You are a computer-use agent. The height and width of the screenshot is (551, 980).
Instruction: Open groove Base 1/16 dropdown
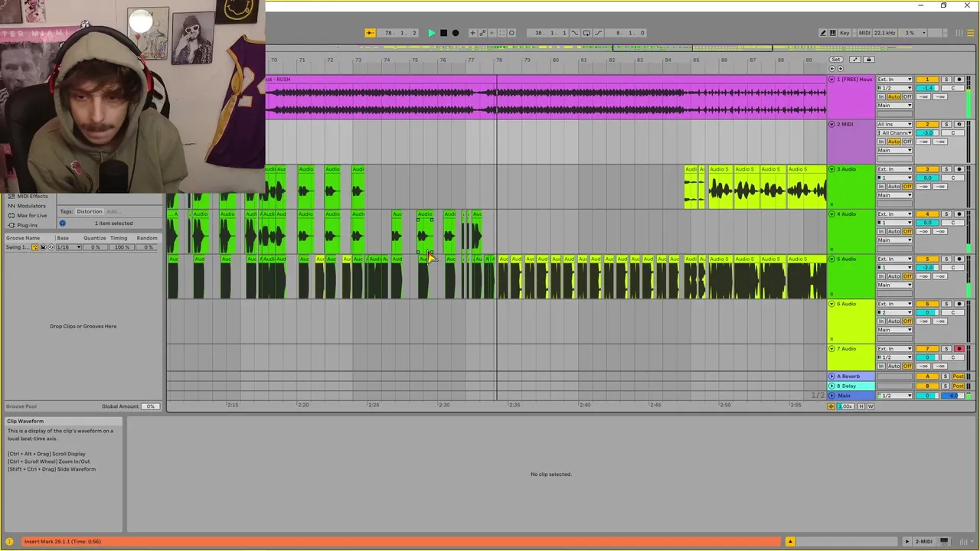pyautogui.click(x=69, y=247)
